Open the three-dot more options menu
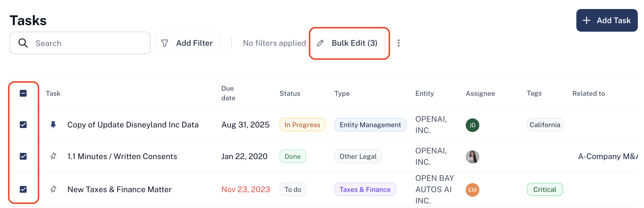644x208 pixels. click(x=399, y=43)
